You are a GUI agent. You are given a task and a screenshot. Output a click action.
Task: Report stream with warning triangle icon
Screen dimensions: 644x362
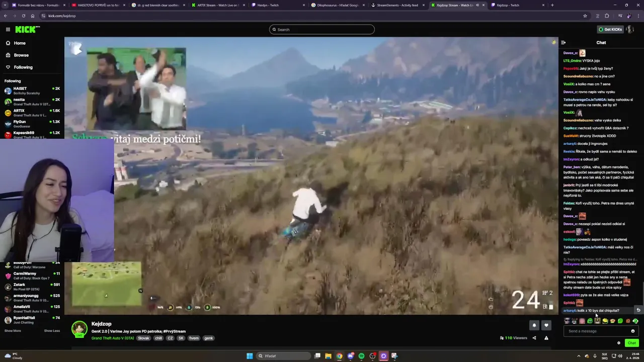click(546, 338)
